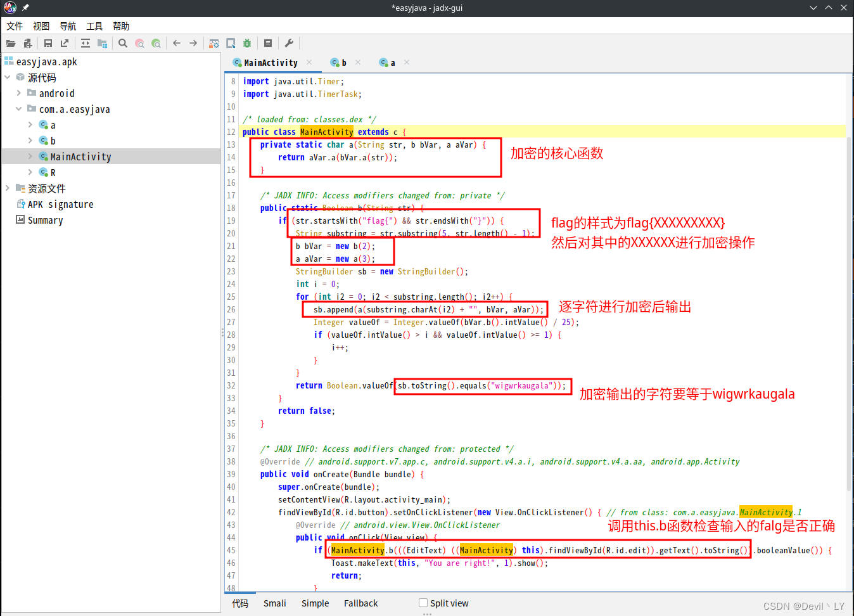Select class R in the tree
Viewport: 854px width, 616px height.
point(53,172)
